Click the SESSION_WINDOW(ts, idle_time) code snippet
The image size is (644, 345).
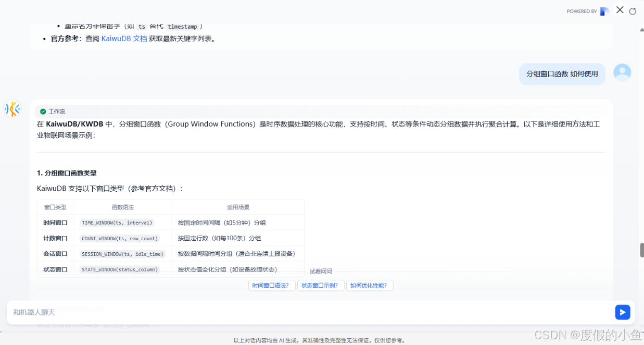tap(123, 254)
